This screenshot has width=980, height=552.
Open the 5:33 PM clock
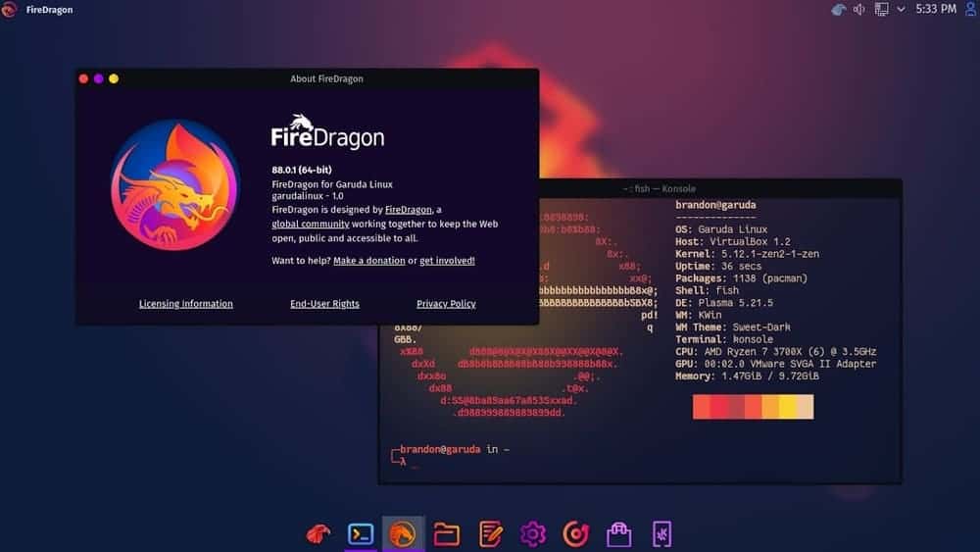click(936, 9)
